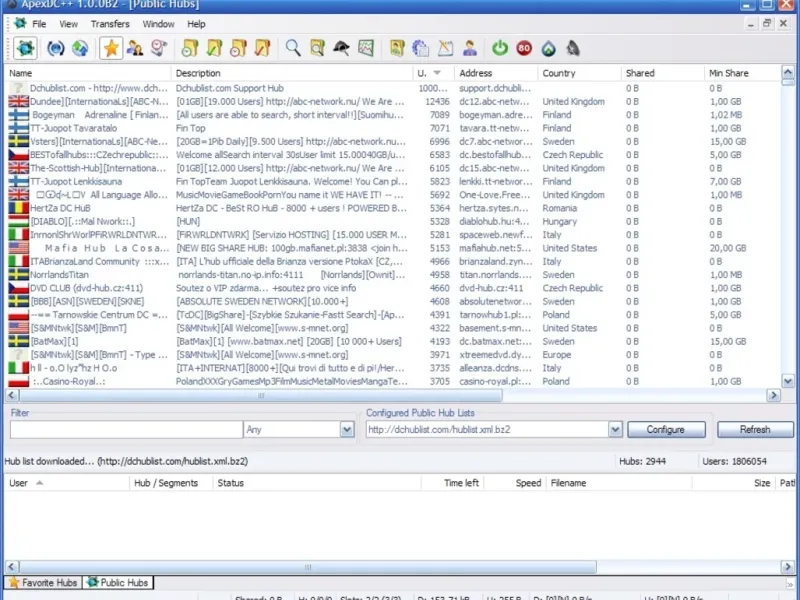
Task: Click into the Filter text field
Action: coord(126,430)
